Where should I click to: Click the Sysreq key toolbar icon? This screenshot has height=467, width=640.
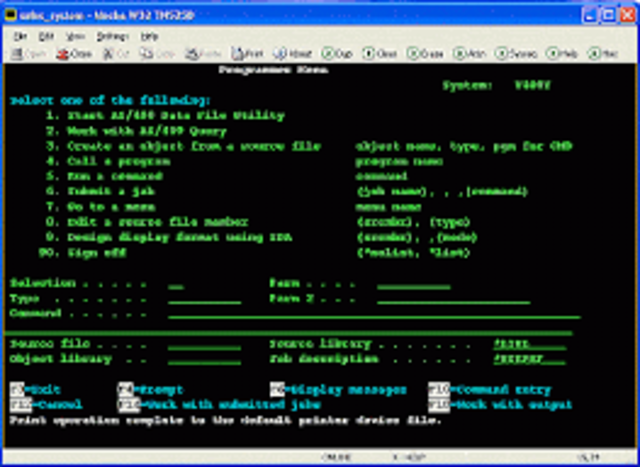[x=516, y=53]
